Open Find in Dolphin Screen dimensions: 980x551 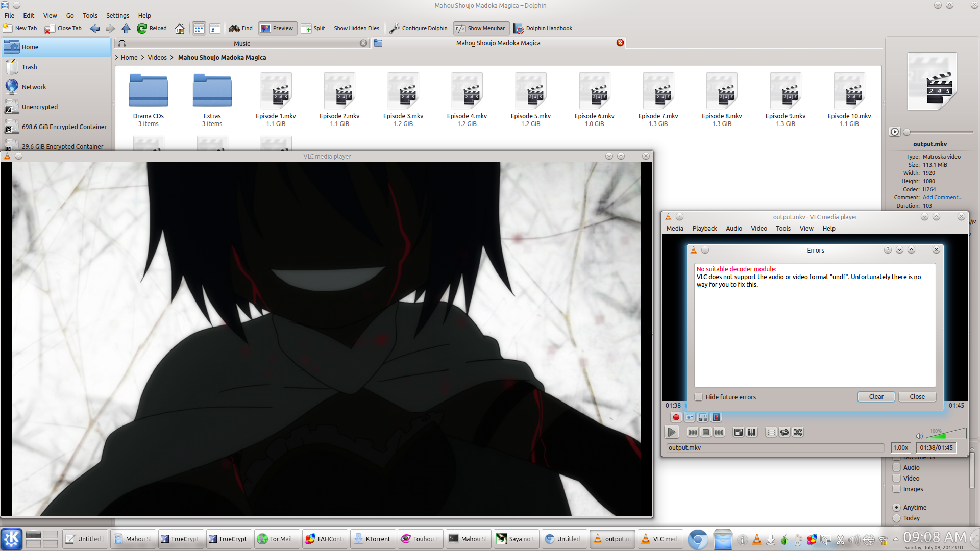[x=240, y=29]
